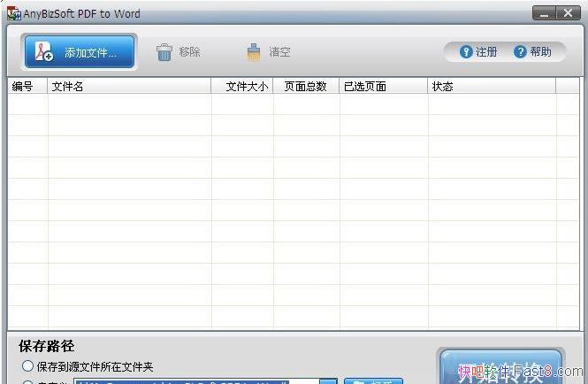Click the 已选页面 column header

click(383, 87)
